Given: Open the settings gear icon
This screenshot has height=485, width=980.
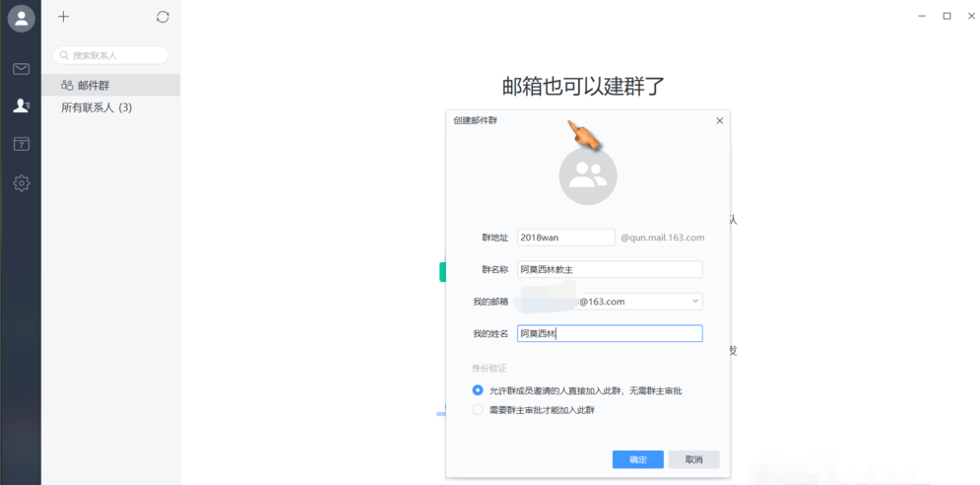Looking at the screenshot, I should click(x=22, y=183).
